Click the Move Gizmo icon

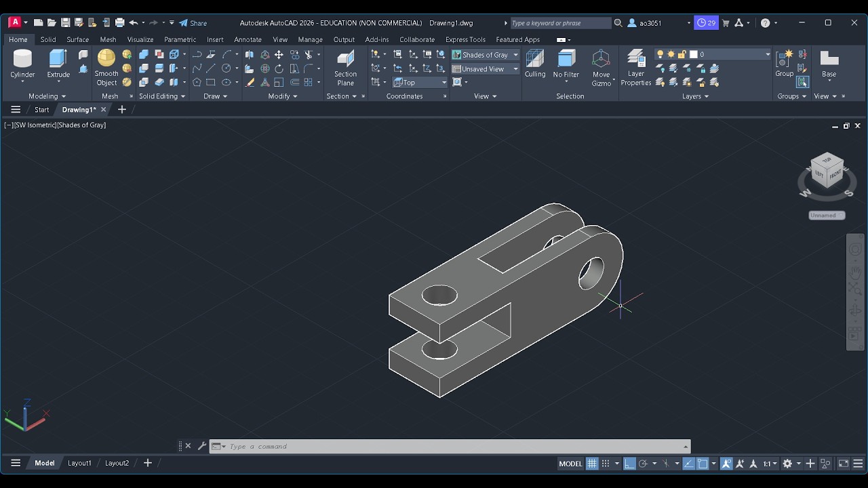pos(601,59)
